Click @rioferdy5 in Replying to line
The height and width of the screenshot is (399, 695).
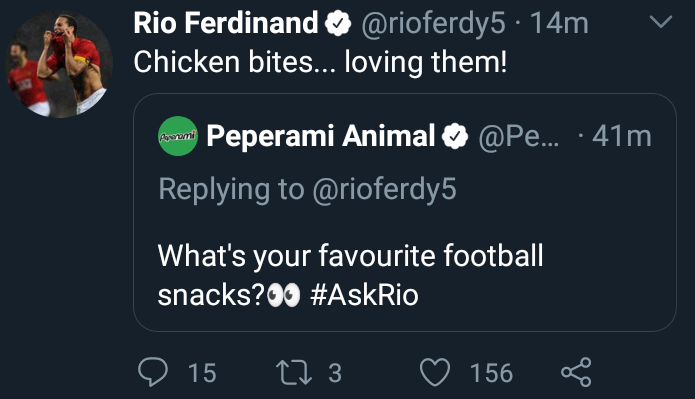tap(384, 190)
